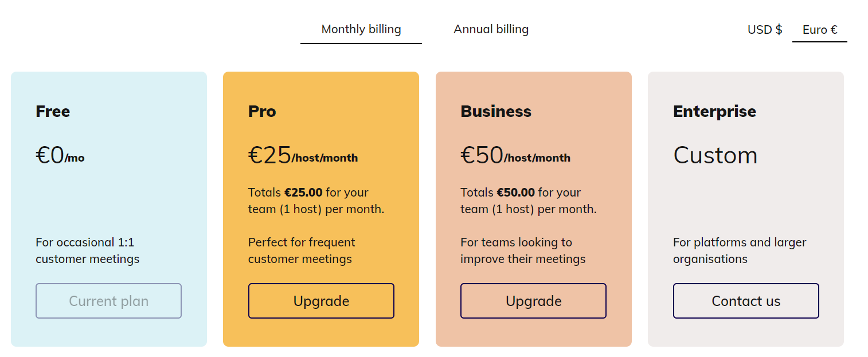Click the Custom price text on Enterprise

click(x=715, y=155)
